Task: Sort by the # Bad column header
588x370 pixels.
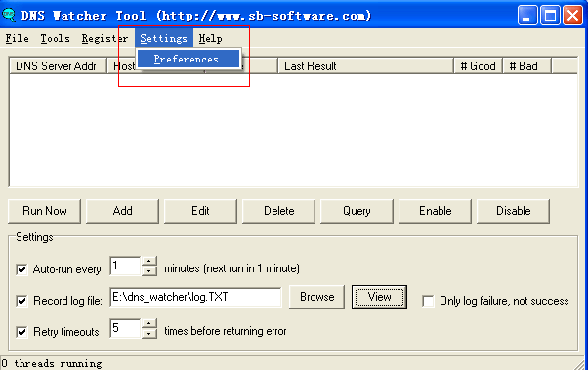Action: tap(526, 66)
